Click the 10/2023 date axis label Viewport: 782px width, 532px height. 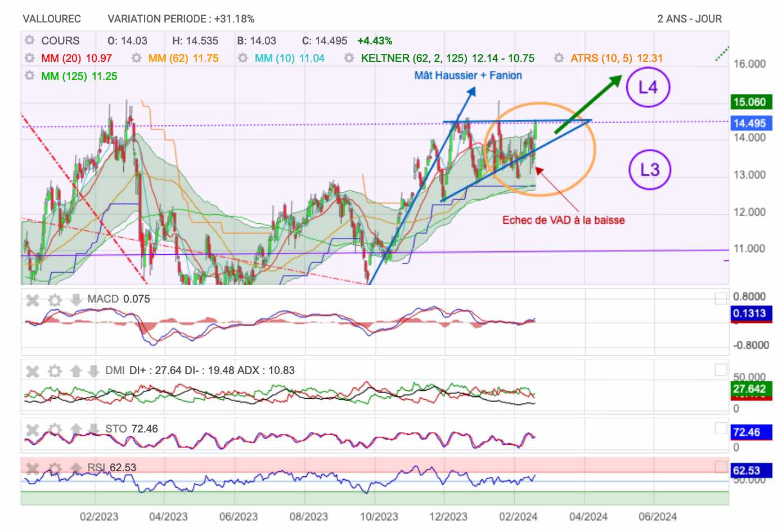coord(379,516)
